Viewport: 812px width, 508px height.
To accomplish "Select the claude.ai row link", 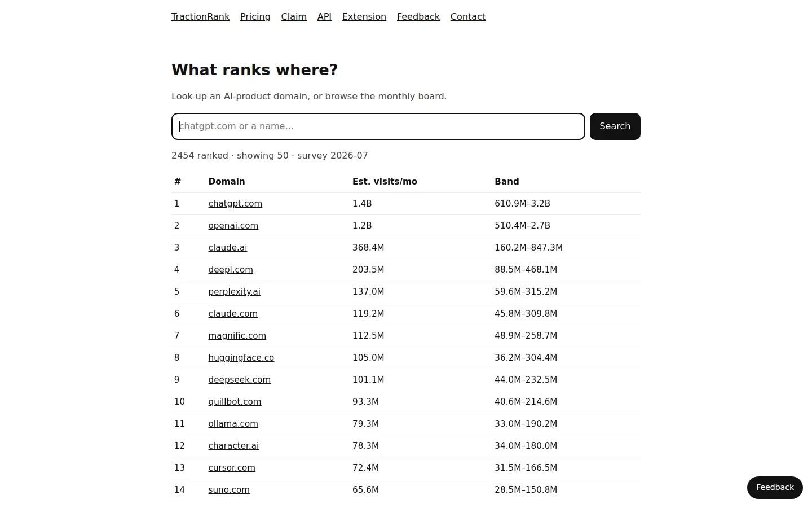I will coord(227,248).
